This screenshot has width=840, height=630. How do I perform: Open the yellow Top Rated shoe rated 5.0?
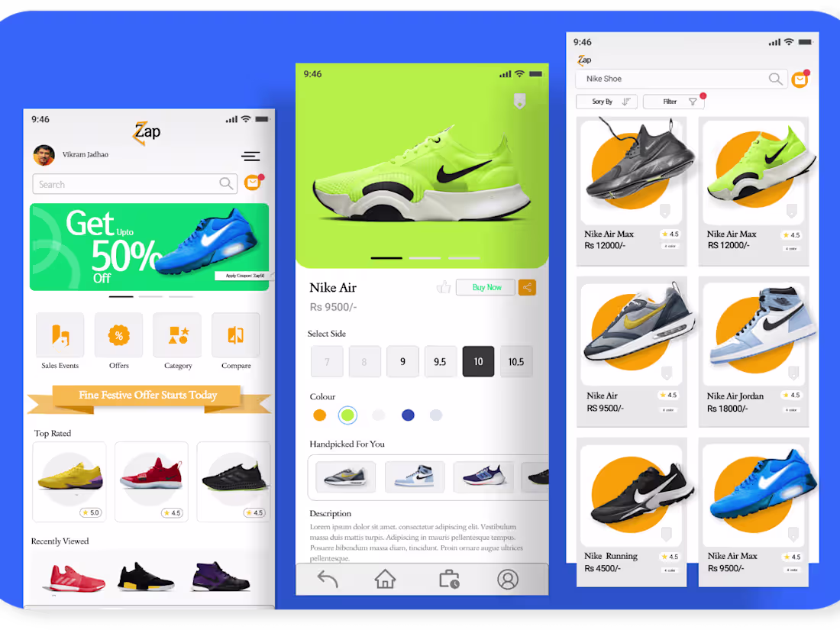pos(69,482)
